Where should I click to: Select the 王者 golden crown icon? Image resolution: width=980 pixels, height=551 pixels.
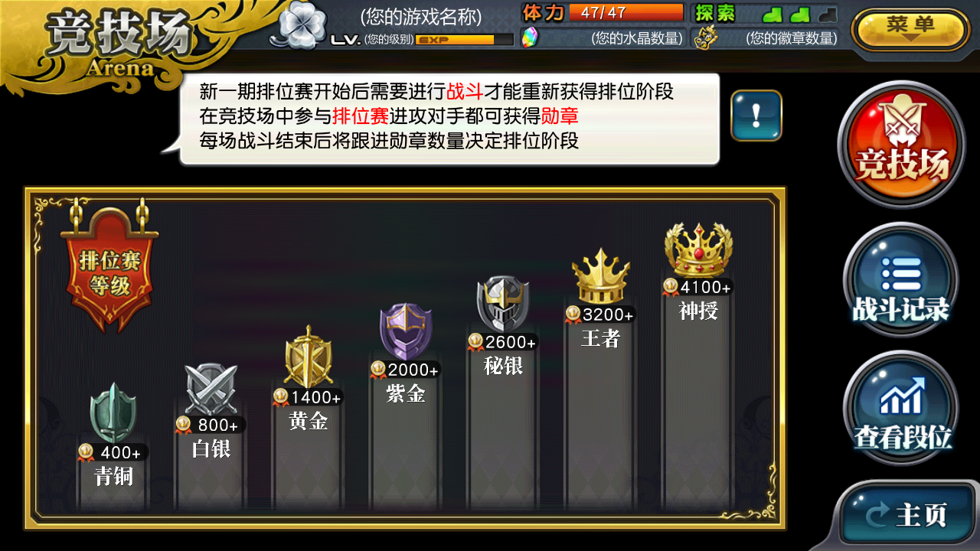pyautogui.click(x=601, y=275)
